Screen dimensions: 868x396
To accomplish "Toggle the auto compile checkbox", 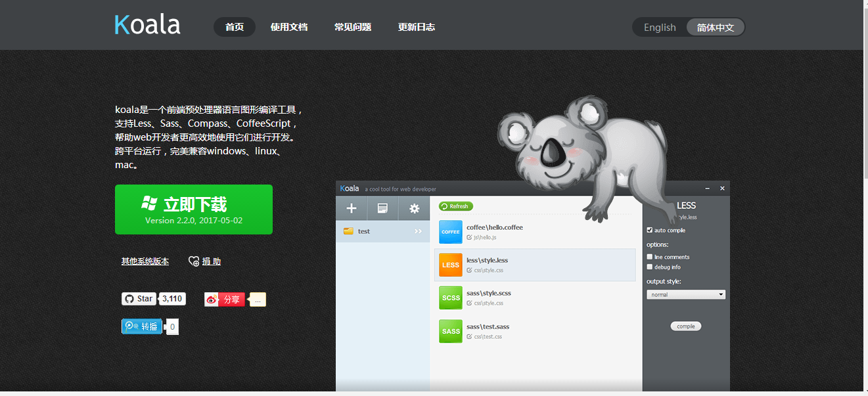I will pyautogui.click(x=650, y=230).
